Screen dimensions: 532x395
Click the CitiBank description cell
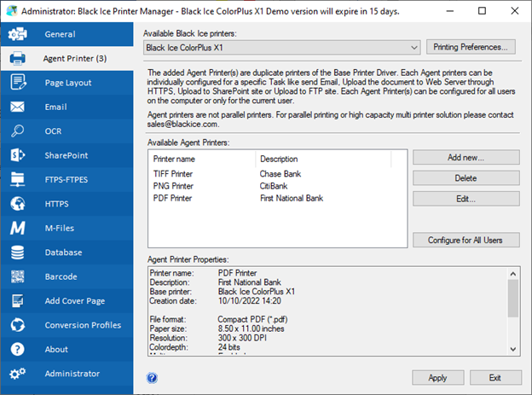pyautogui.click(x=274, y=186)
